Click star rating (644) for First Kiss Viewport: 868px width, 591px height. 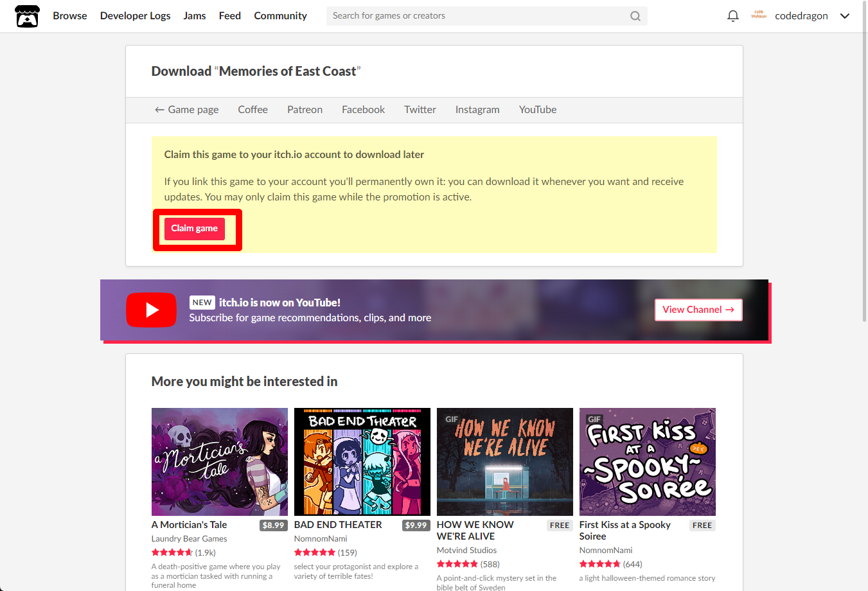pyautogui.click(x=611, y=564)
